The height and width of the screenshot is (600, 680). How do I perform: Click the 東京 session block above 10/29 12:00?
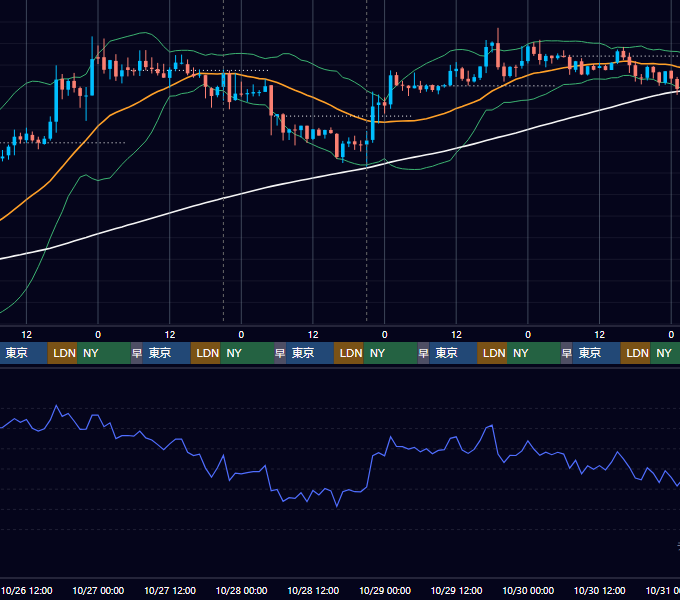(453, 353)
